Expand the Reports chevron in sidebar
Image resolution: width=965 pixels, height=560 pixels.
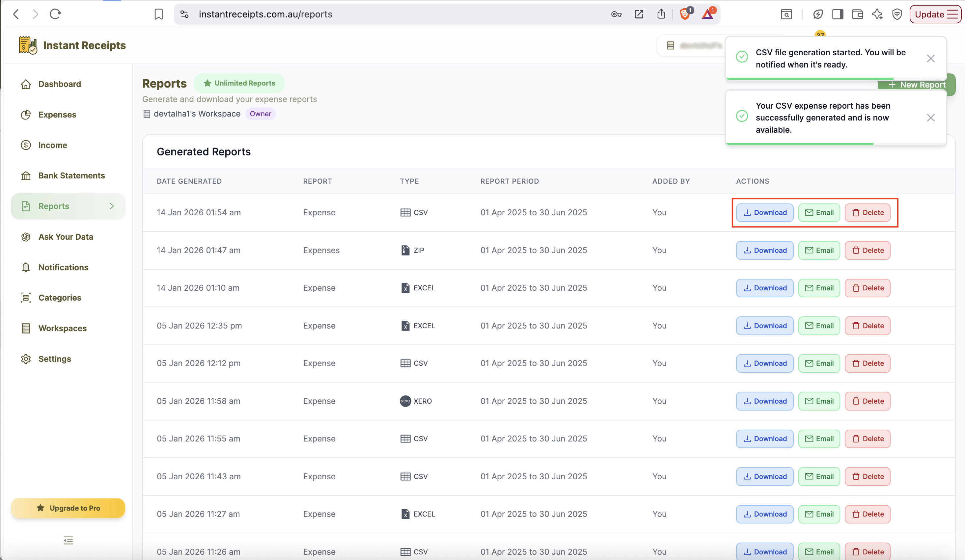111,206
